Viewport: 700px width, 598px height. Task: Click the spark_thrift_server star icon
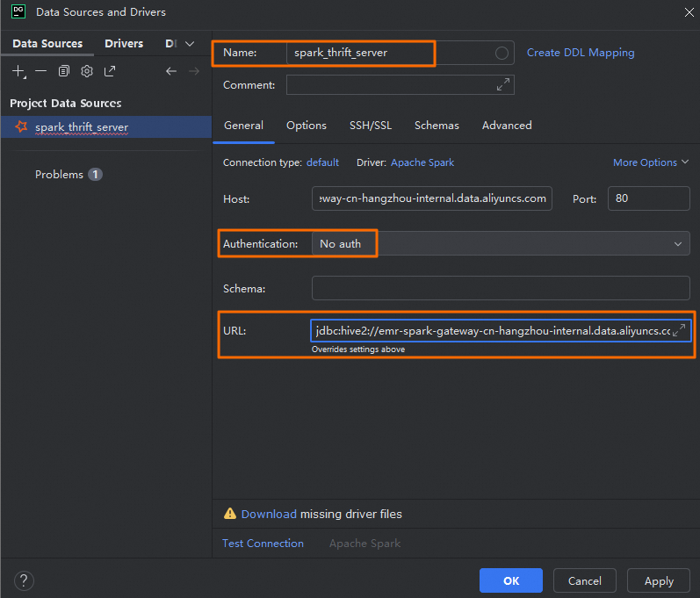[x=21, y=126]
